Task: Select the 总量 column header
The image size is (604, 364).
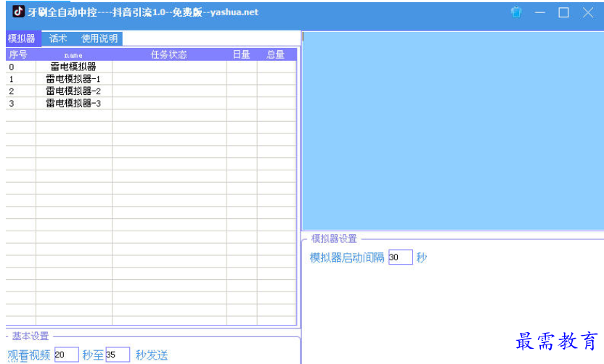Action: (276, 54)
